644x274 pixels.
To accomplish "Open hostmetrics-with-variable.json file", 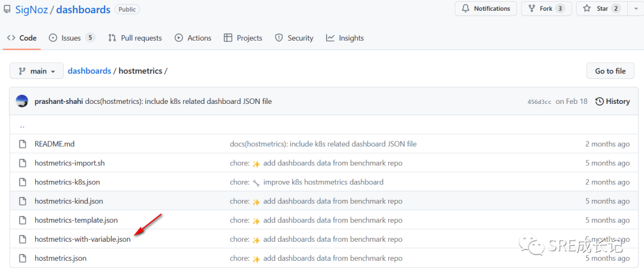I will (x=82, y=239).
